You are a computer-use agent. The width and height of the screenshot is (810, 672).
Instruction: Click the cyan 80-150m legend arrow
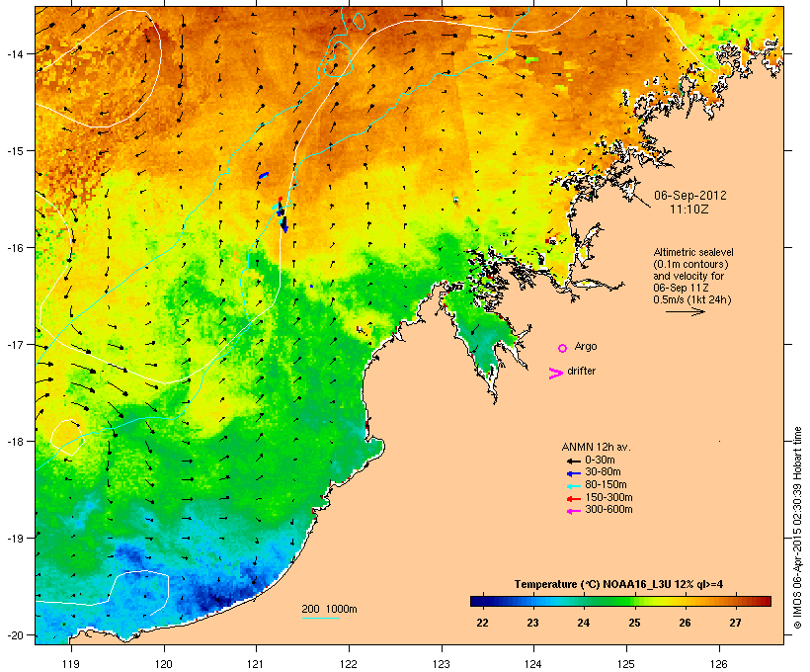coord(573,486)
